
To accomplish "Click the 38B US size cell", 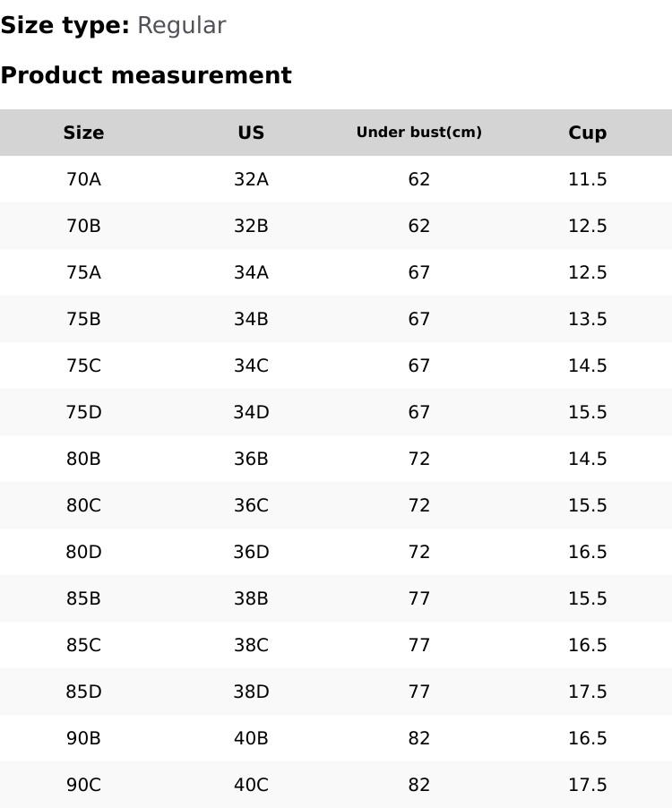I will (x=251, y=598).
